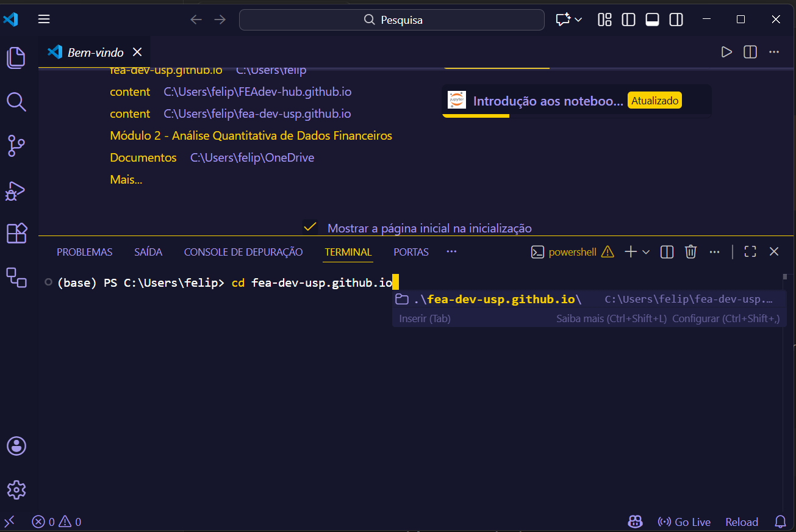Open the Extensions view
Viewport: 796px width, 532px height.
coord(16,234)
